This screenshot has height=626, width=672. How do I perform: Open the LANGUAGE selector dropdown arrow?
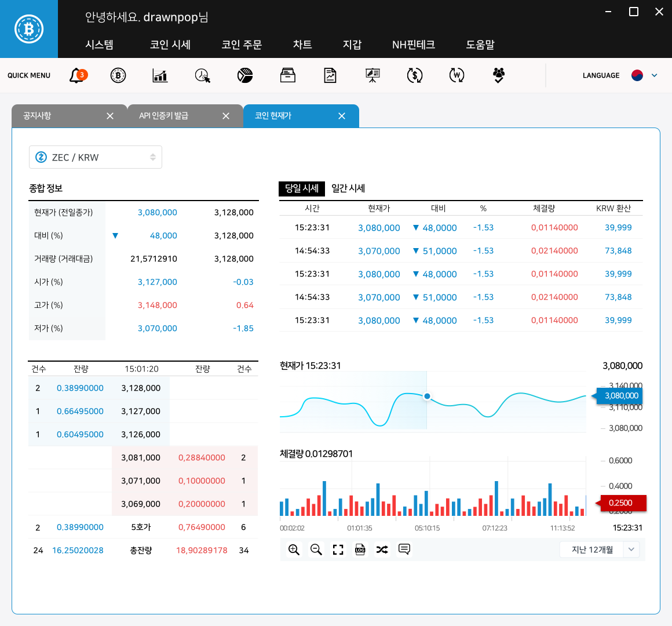click(655, 75)
